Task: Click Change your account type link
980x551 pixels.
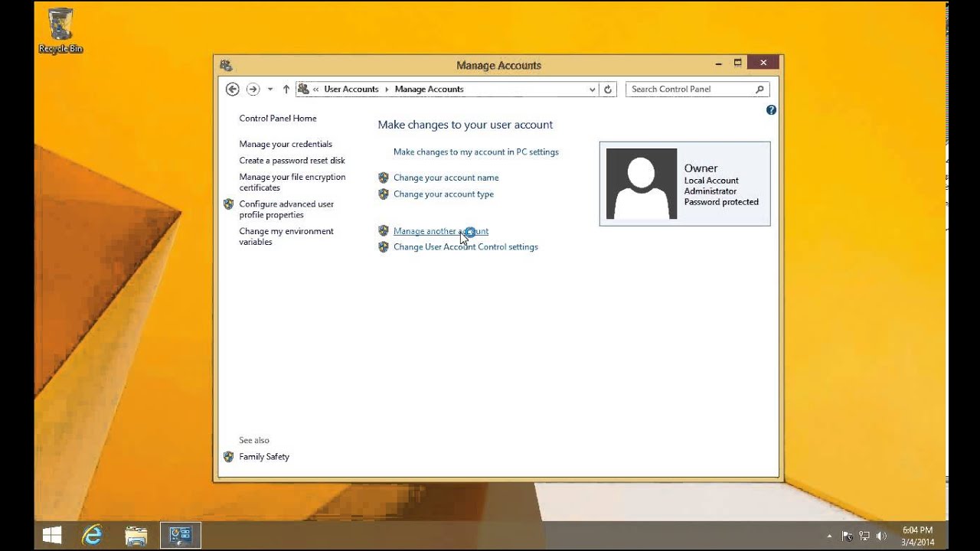Action: (443, 194)
